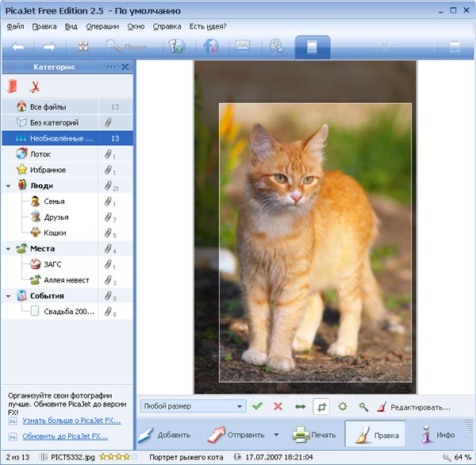Open the Категории panel options dots
Screen dimensions: 476x465
(x=111, y=67)
